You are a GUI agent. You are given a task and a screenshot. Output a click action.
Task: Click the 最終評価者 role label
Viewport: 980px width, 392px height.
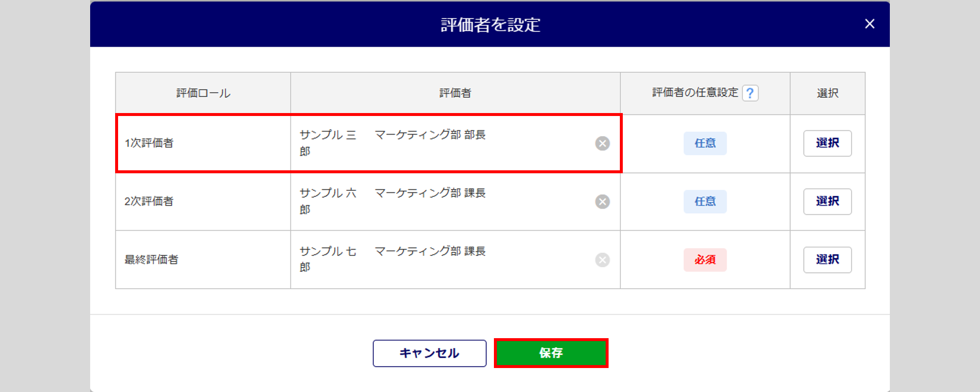(x=151, y=259)
